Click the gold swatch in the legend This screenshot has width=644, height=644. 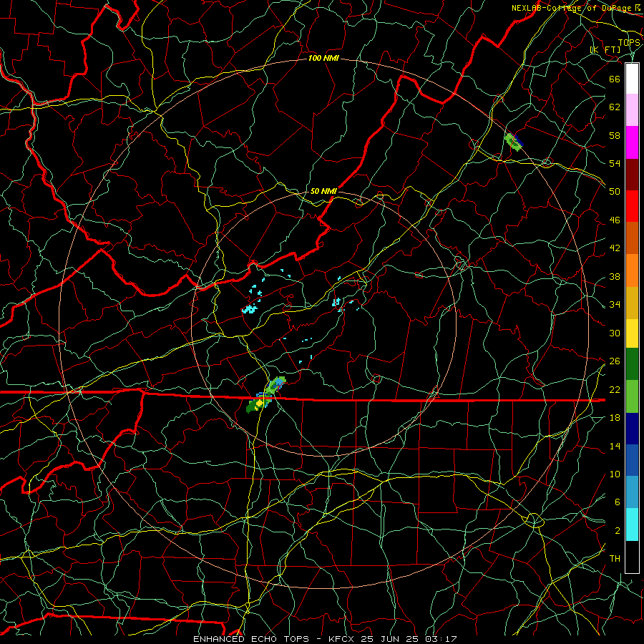tap(632, 303)
